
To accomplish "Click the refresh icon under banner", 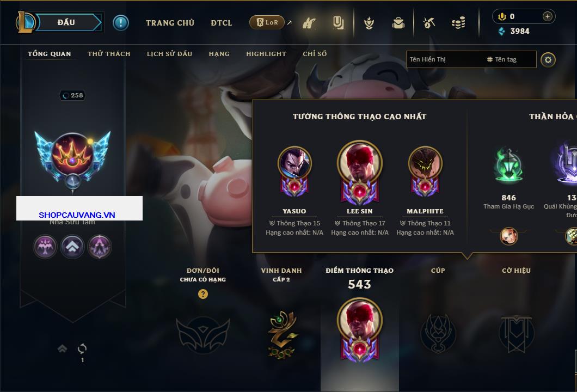I will pyautogui.click(x=82, y=348).
